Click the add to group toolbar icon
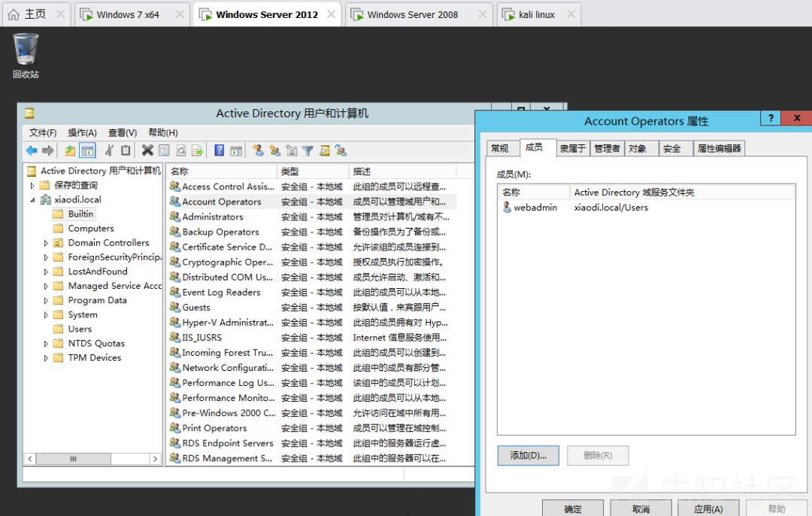 [x=341, y=150]
